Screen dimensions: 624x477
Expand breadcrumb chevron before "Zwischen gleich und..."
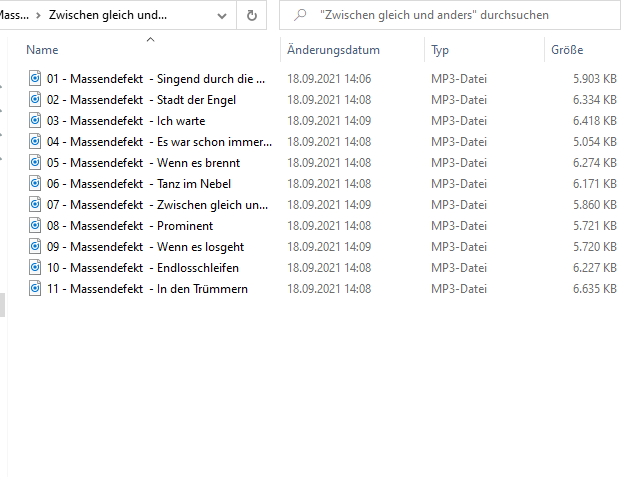click(37, 16)
